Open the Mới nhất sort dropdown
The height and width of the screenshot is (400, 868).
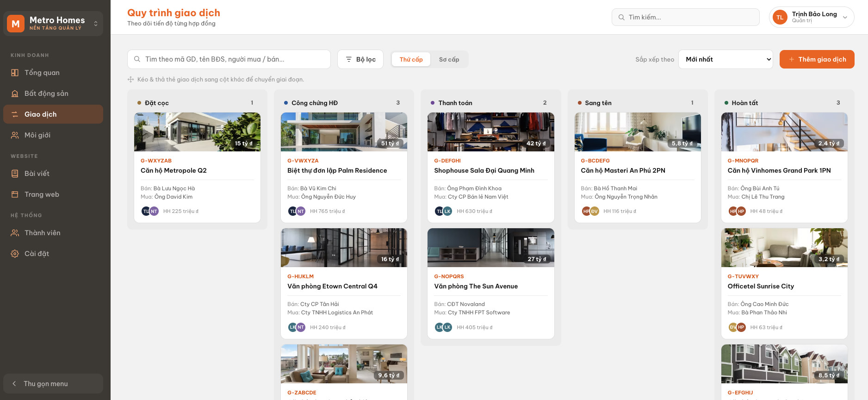point(725,59)
